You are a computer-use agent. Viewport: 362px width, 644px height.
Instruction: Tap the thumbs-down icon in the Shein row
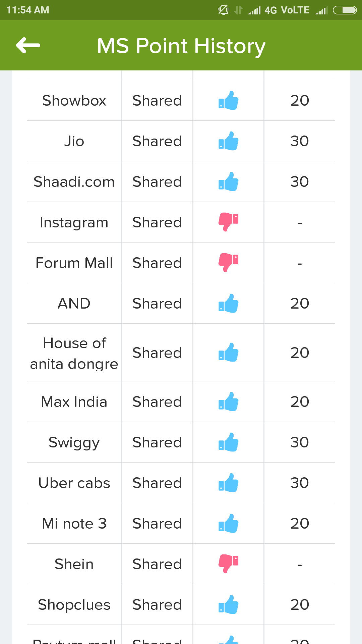pos(228,564)
